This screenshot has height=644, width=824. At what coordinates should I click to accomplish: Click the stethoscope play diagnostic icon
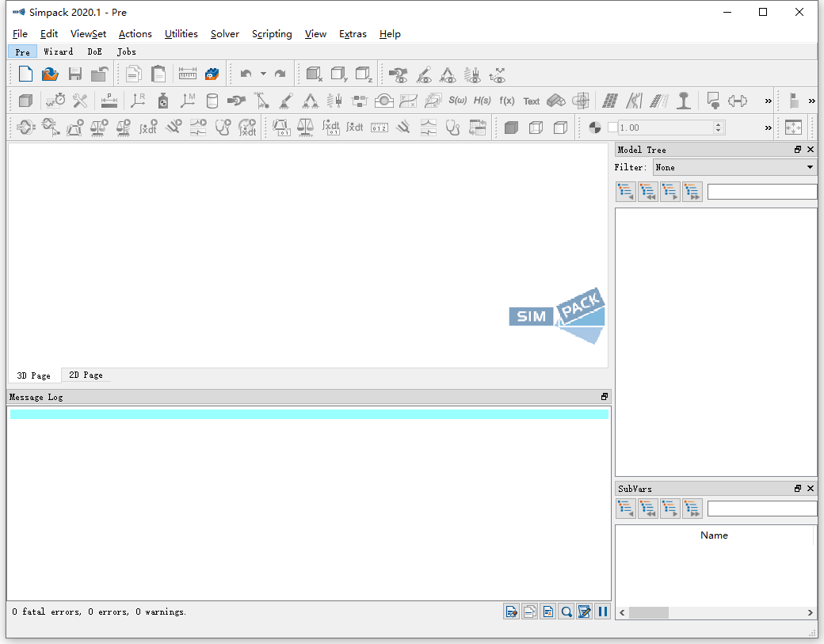tap(223, 127)
